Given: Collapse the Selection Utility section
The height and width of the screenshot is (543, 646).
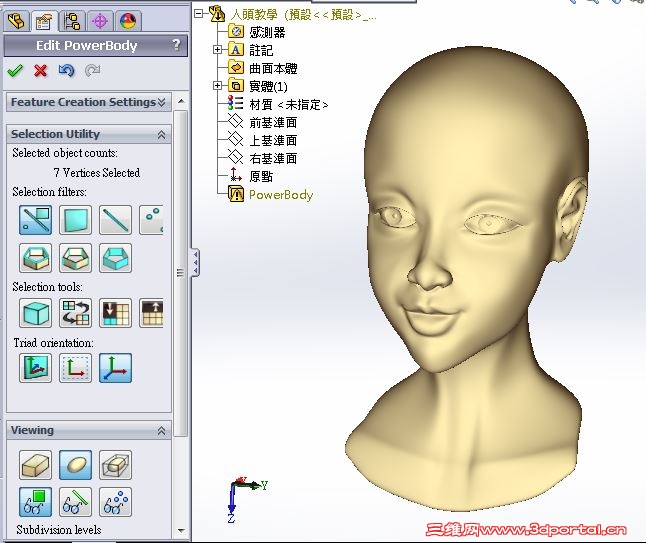Looking at the screenshot, I should 162,134.
